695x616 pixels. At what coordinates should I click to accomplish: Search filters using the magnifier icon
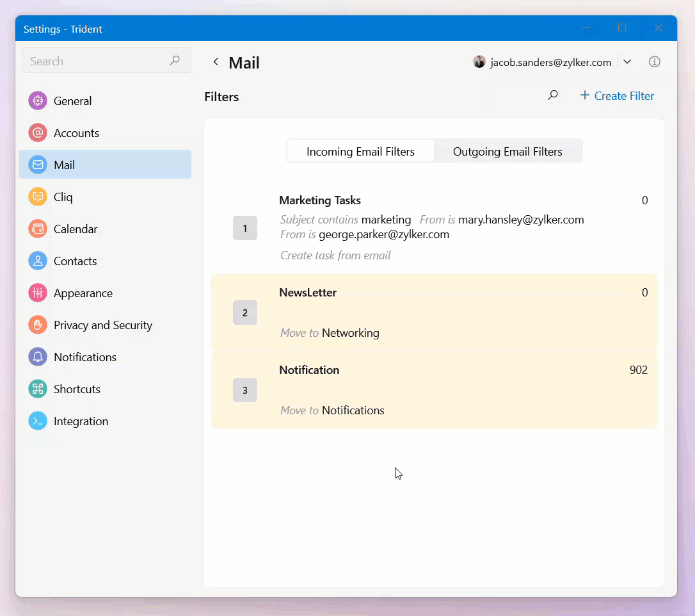click(553, 95)
